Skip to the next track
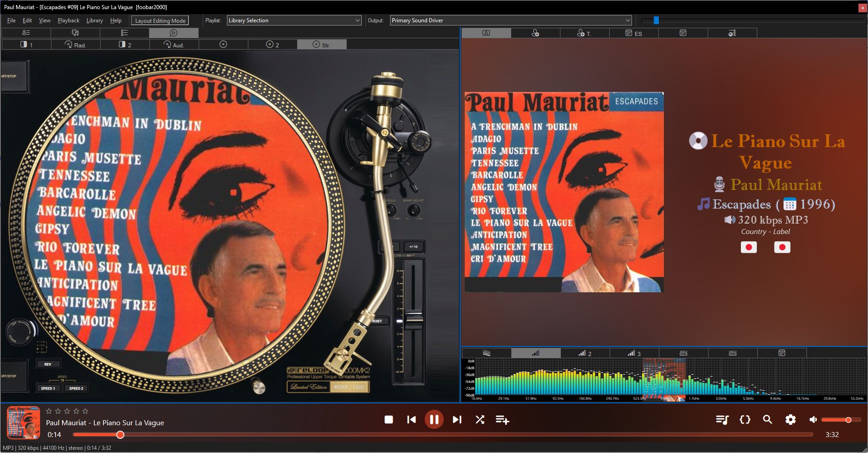The height and width of the screenshot is (453, 868). pyautogui.click(x=457, y=420)
